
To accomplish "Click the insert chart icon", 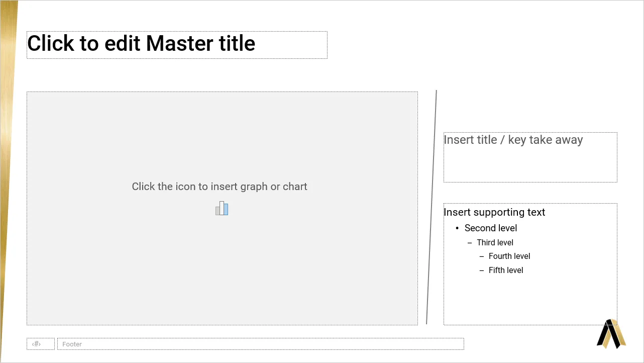I will pyautogui.click(x=222, y=208).
